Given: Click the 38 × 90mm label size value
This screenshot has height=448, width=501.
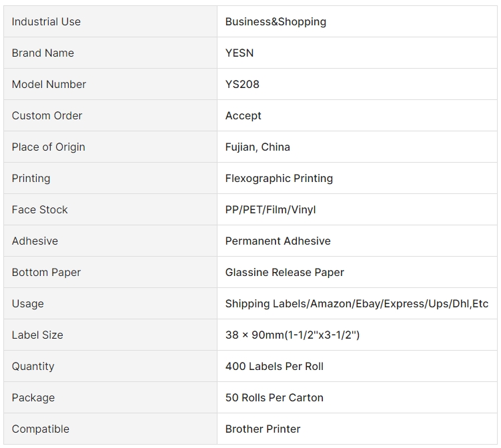Looking at the screenshot, I should click(292, 335).
